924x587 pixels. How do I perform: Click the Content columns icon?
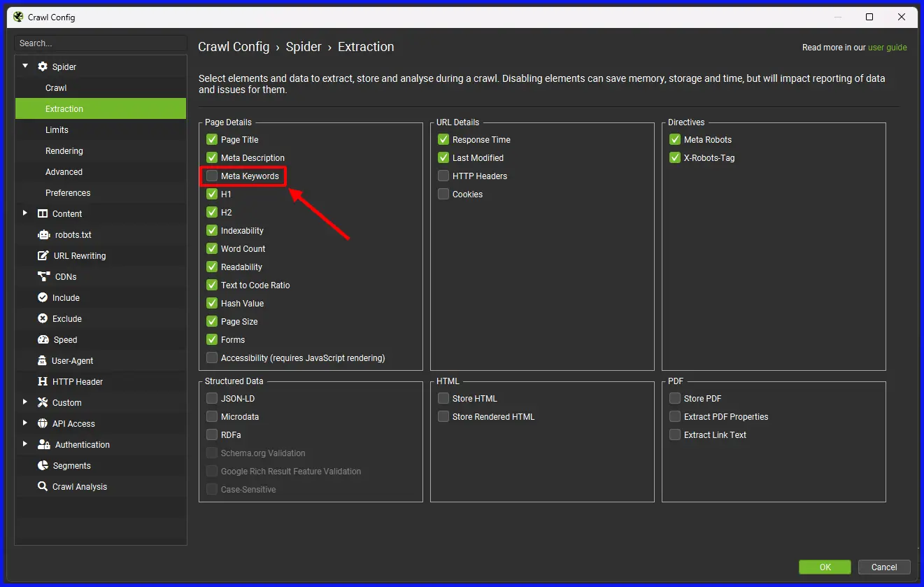point(43,213)
